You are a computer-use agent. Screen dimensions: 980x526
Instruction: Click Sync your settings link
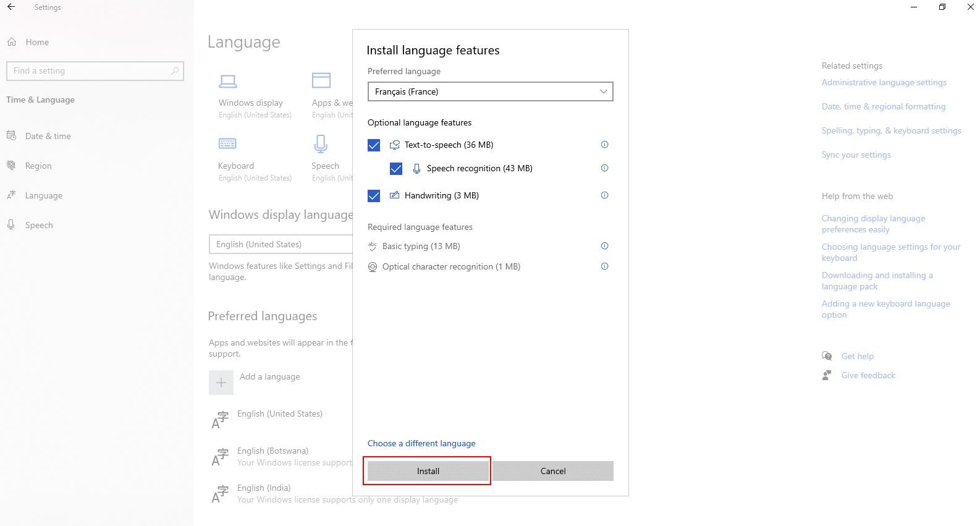click(x=856, y=155)
